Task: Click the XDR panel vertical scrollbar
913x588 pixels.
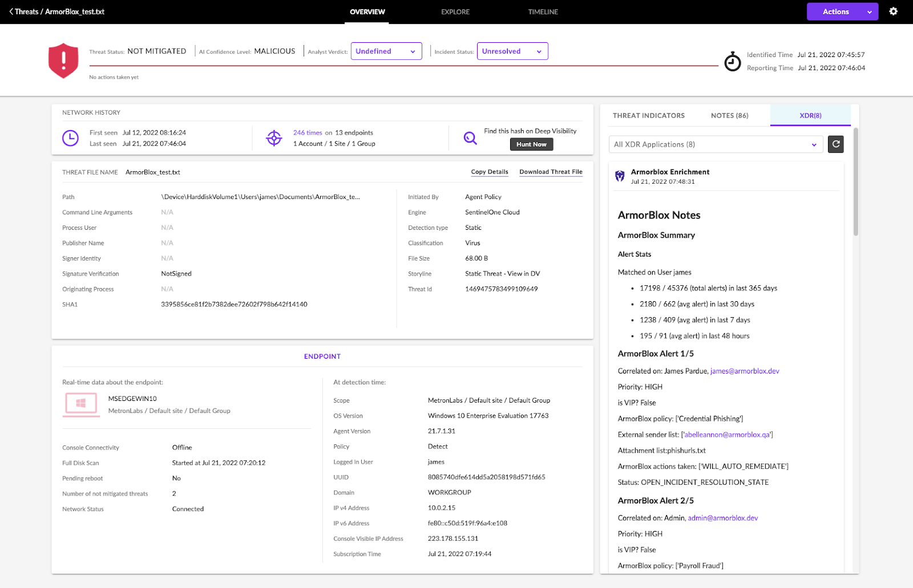Action: [855, 183]
